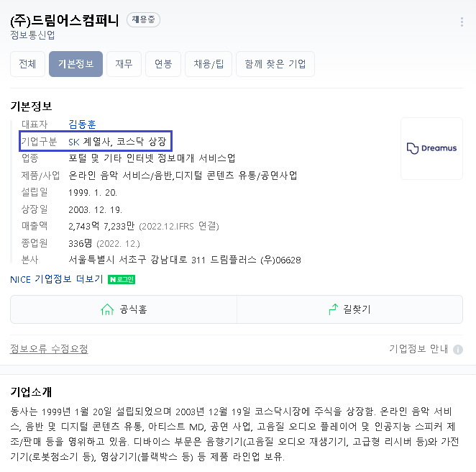Click the revenue value 2,743억 7,233만
476x472 pixels.
(101, 226)
